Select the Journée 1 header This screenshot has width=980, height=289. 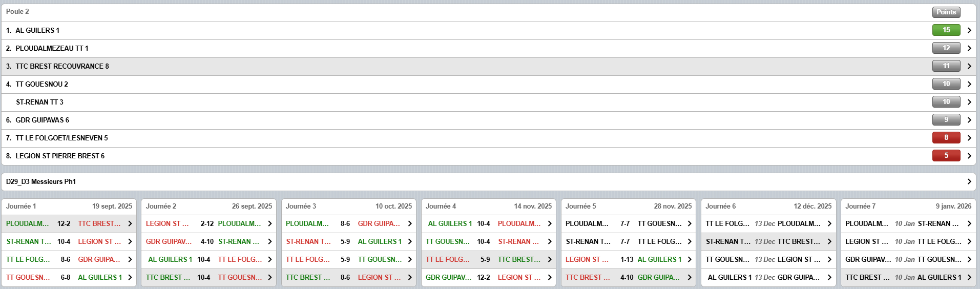click(x=69, y=206)
